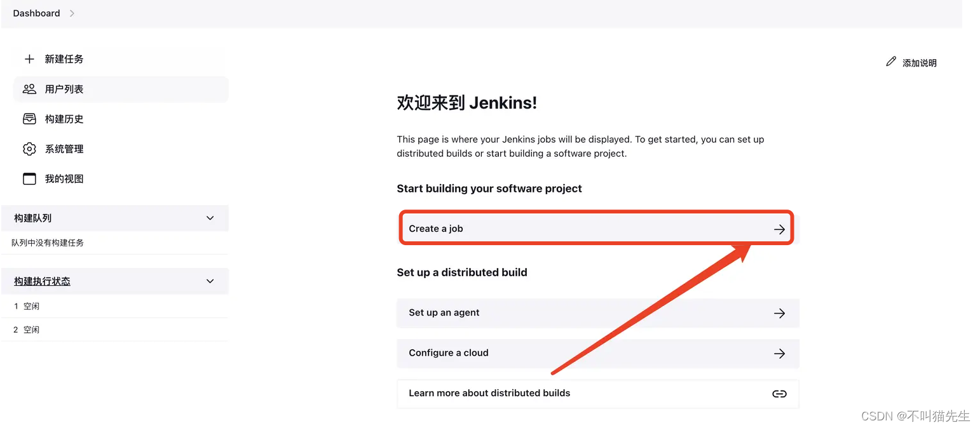Open 用户列表 in the sidebar
This screenshot has width=980, height=428.
[64, 89]
